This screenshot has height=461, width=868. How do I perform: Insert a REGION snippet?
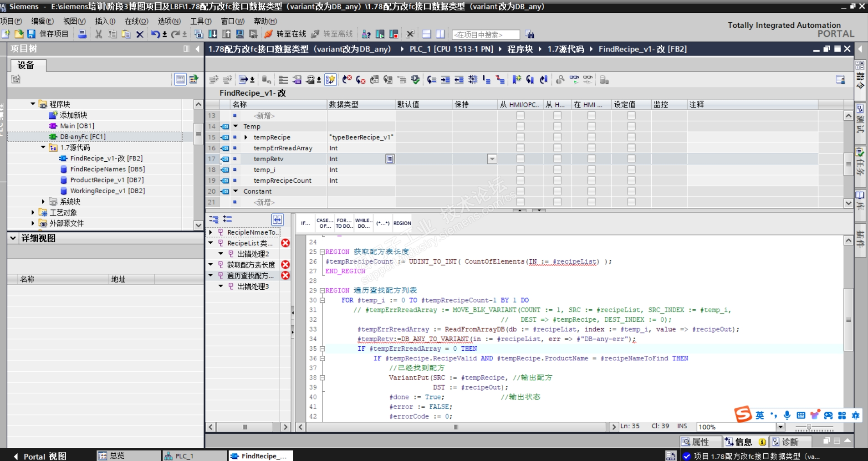pos(402,223)
